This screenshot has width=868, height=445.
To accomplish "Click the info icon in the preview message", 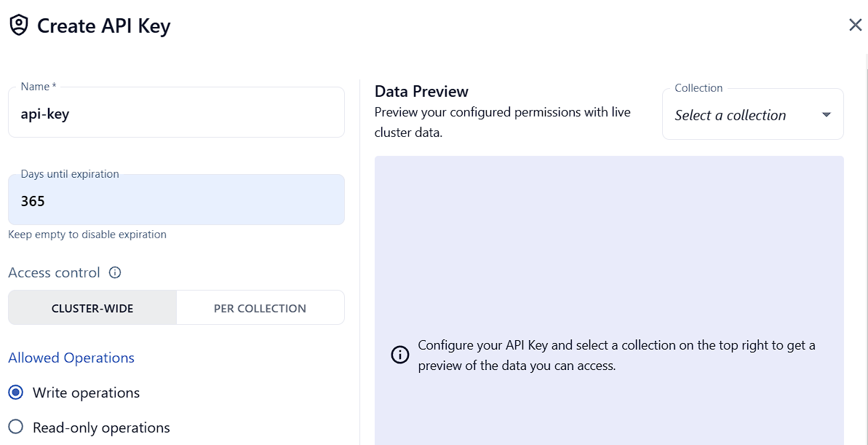I will click(x=400, y=355).
